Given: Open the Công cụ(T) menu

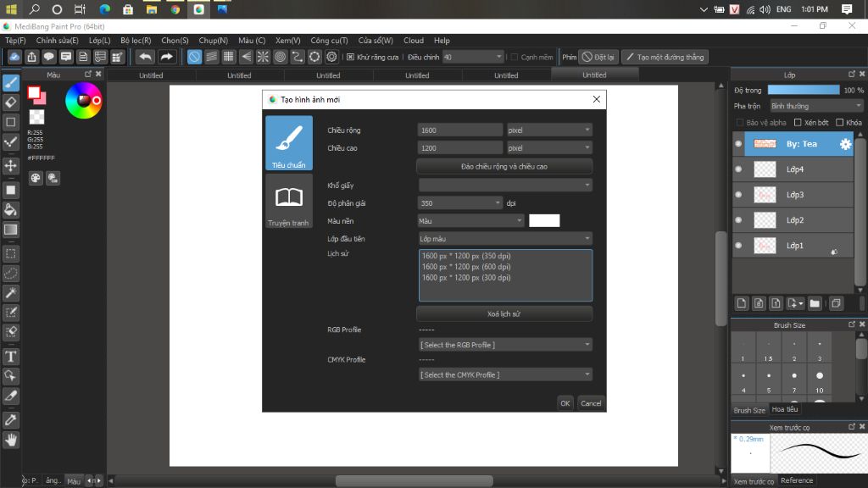Looking at the screenshot, I should coord(329,41).
